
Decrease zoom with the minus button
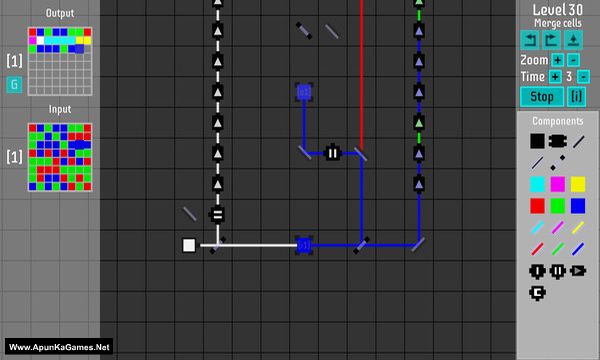click(x=573, y=60)
